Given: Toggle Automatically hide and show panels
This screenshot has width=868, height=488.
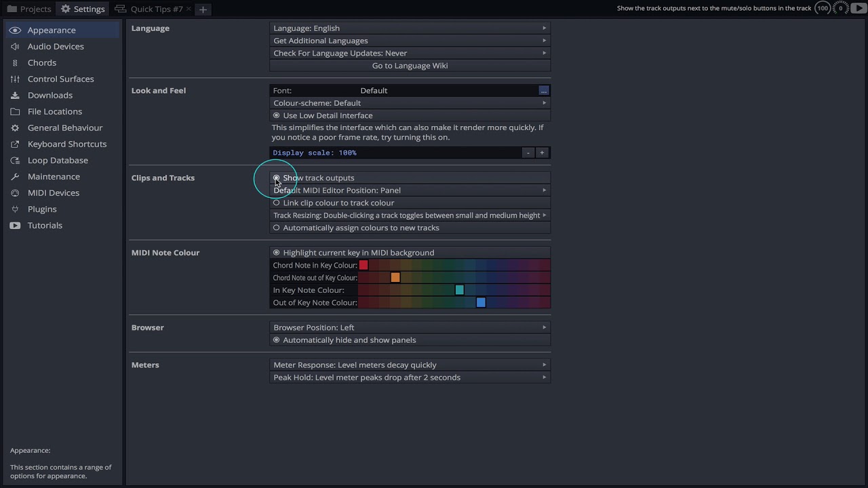Looking at the screenshot, I should point(276,340).
